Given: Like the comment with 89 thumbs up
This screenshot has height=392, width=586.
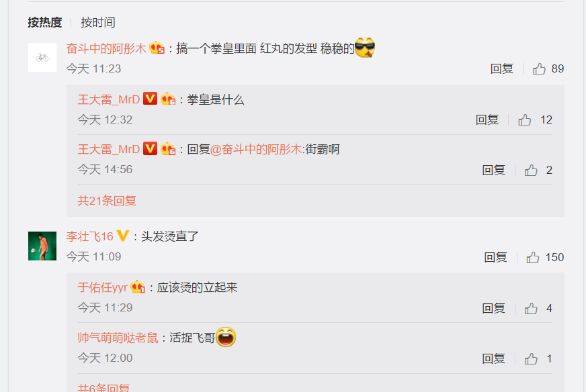Looking at the screenshot, I should pos(539,68).
